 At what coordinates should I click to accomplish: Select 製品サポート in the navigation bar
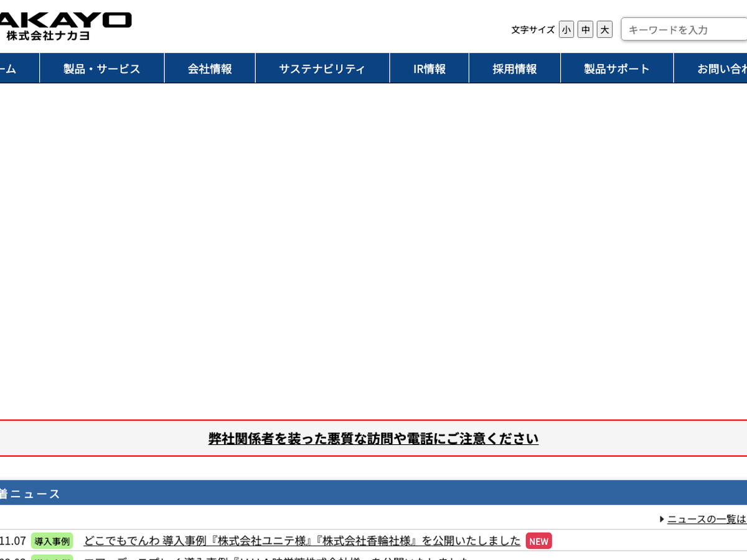(x=616, y=69)
